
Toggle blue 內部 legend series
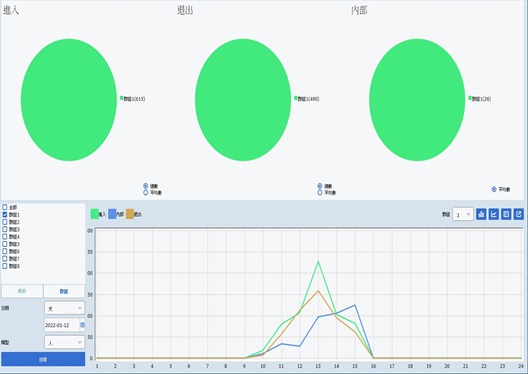tap(116, 214)
